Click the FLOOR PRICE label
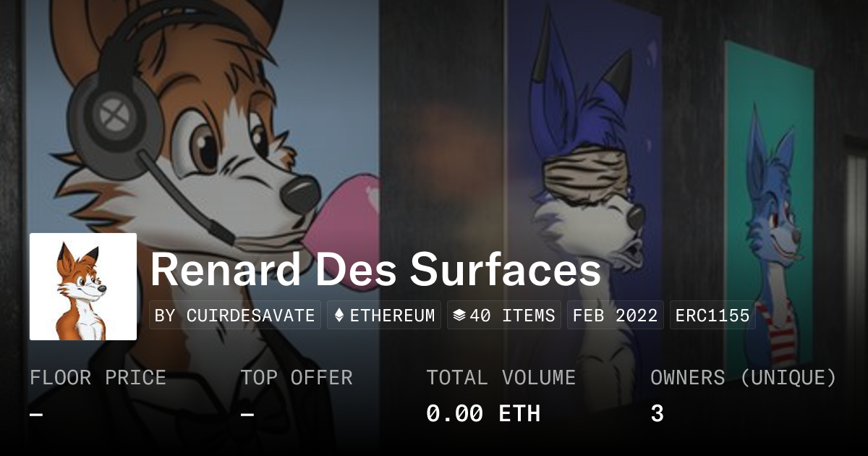This screenshot has width=868, height=456. point(98,378)
